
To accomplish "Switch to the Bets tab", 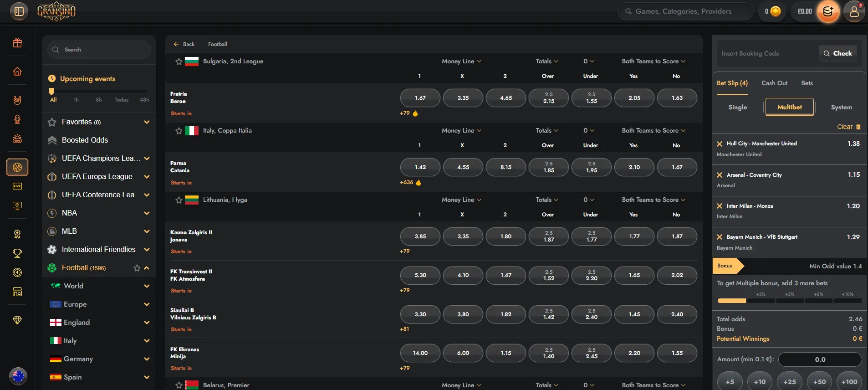I will (807, 83).
